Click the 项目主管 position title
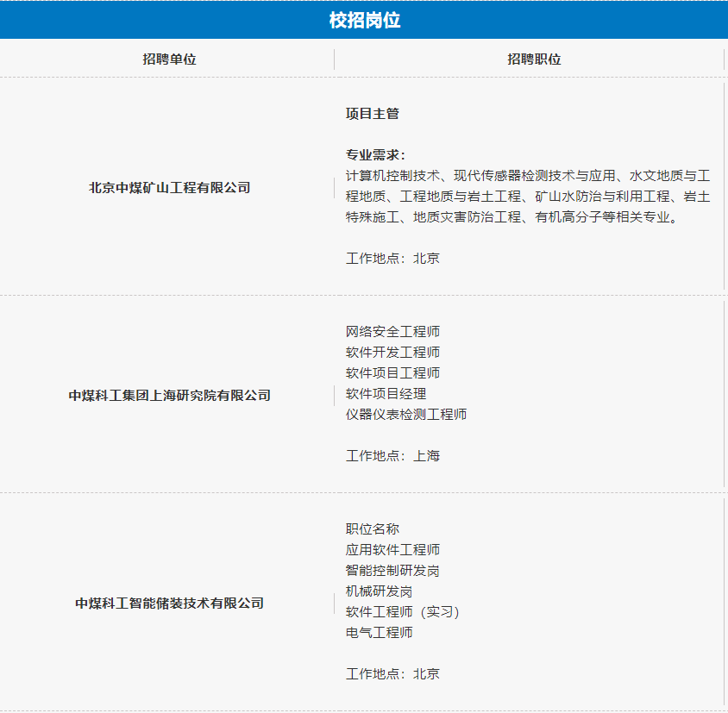Image resolution: width=728 pixels, height=713 pixels. (x=373, y=114)
